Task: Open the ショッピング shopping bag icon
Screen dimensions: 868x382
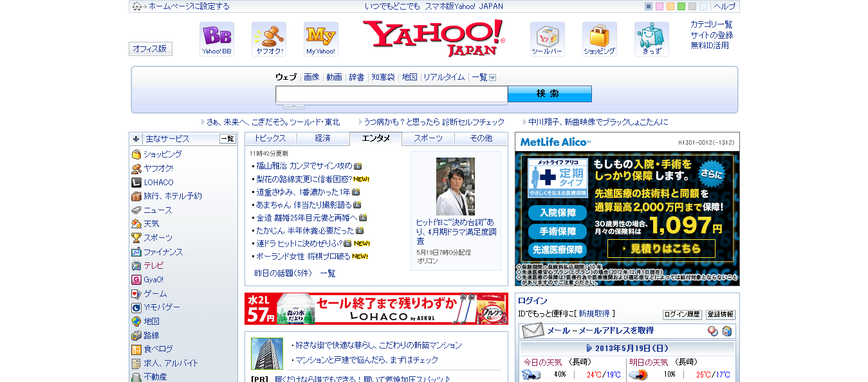Action: coord(600,39)
